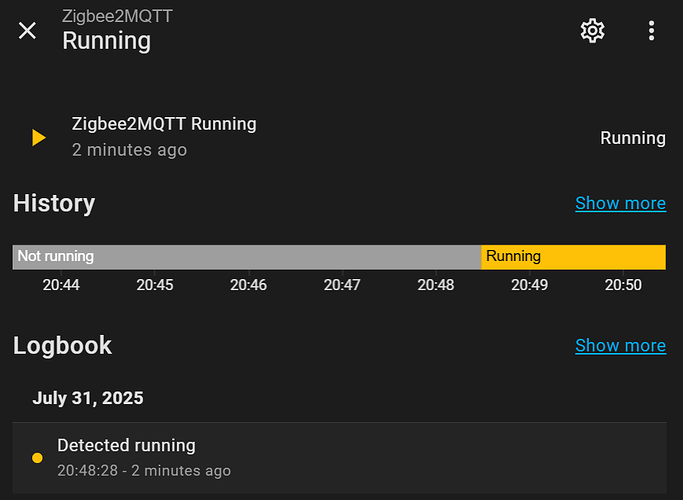Click the Logbook section heading

[x=62, y=345]
